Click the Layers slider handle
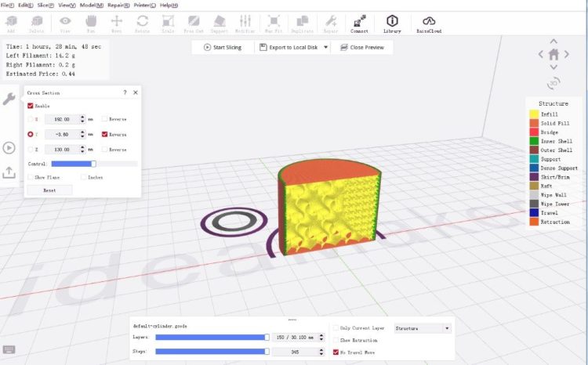The image size is (588, 365). 267,338
